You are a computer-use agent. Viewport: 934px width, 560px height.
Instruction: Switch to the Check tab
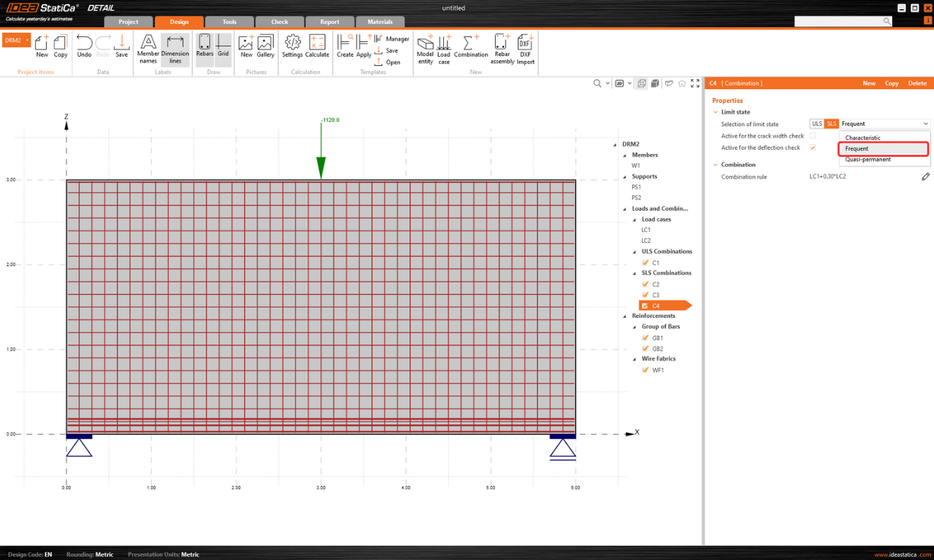[279, 22]
